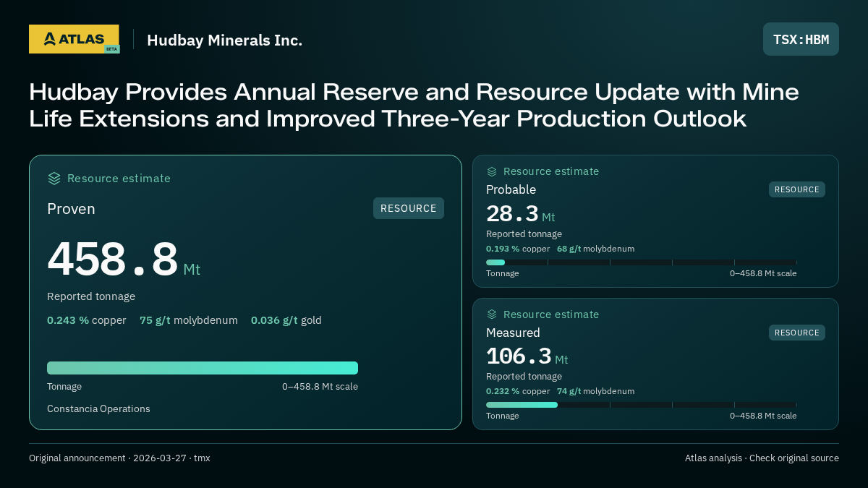Click Reported tonnage under 106.3 Mt
868x488 pixels.
pyautogui.click(x=524, y=377)
